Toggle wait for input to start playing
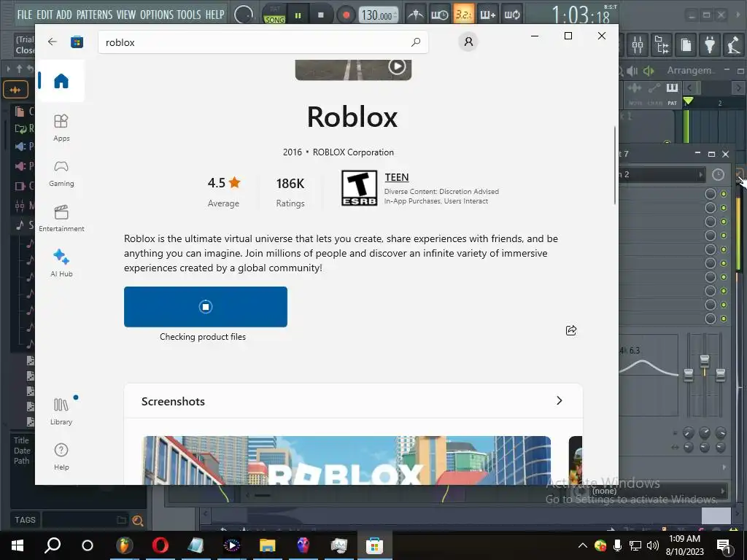The height and width of the screenshot is (560, 747). tap(439, 15)
